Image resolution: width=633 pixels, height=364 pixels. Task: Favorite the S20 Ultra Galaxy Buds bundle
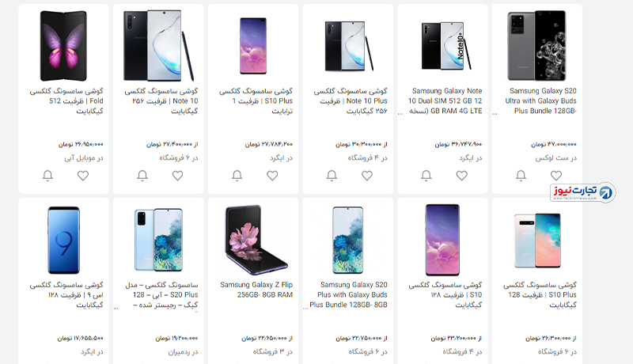pos(556,176)
